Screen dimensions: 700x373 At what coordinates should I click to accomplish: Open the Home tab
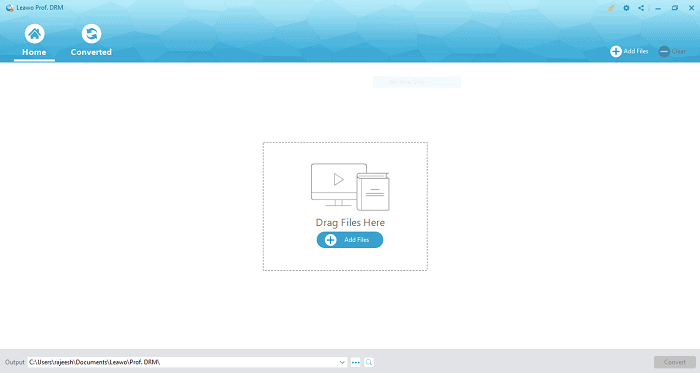coord(34,41)
